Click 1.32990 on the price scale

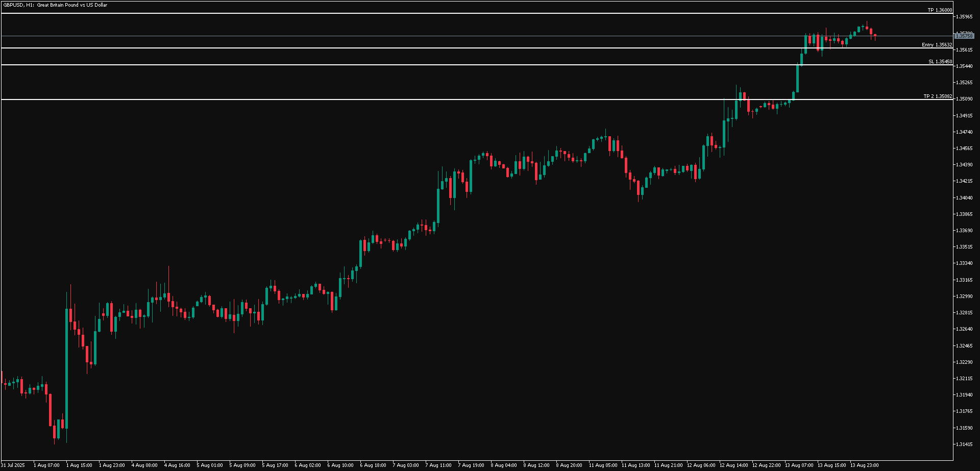click(964, 296)
